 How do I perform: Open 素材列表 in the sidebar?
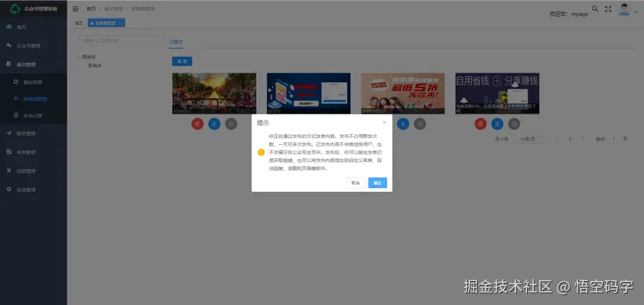coord(33,82)
